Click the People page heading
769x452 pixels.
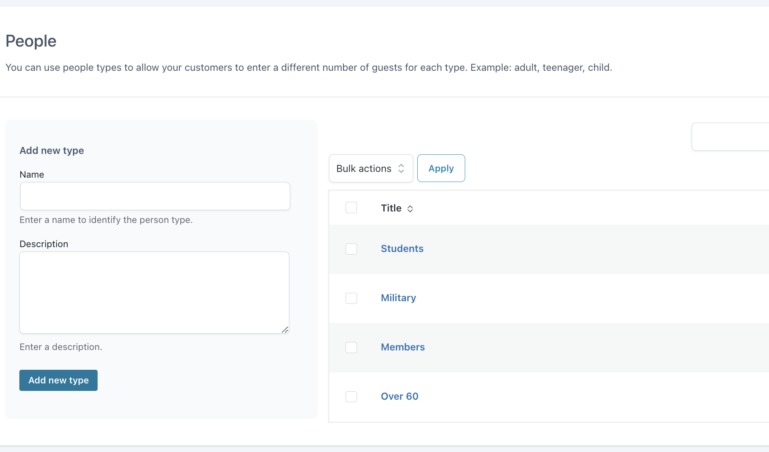point(31,41)
